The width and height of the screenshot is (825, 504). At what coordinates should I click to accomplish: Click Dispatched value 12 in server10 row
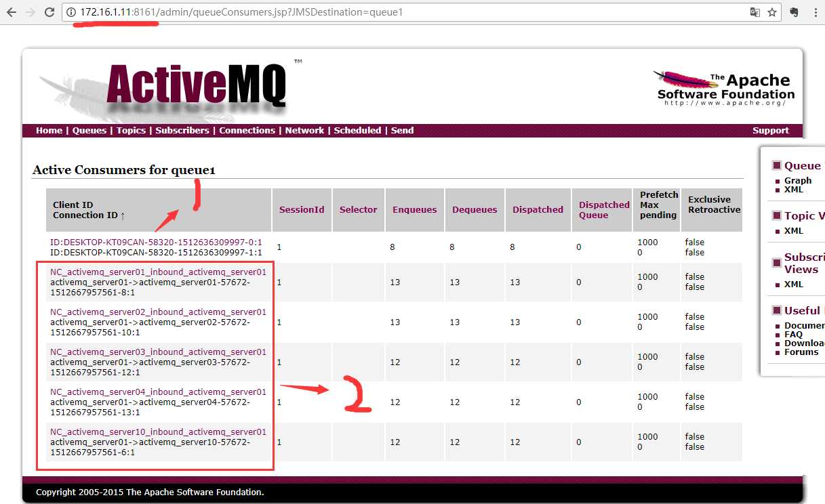tap(515, 442)
